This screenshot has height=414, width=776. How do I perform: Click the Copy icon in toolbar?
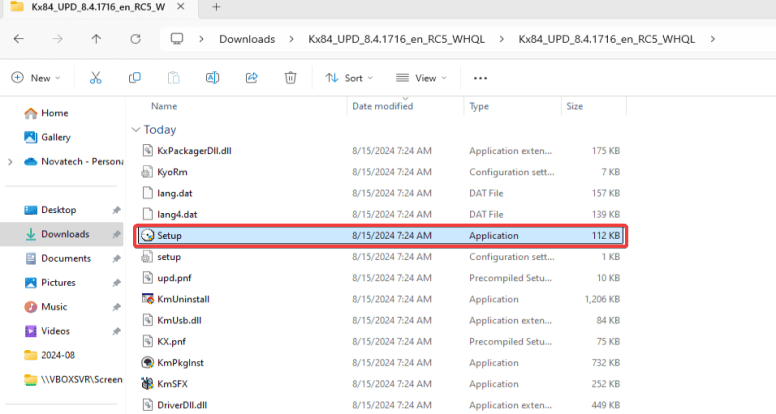(135, 77)
